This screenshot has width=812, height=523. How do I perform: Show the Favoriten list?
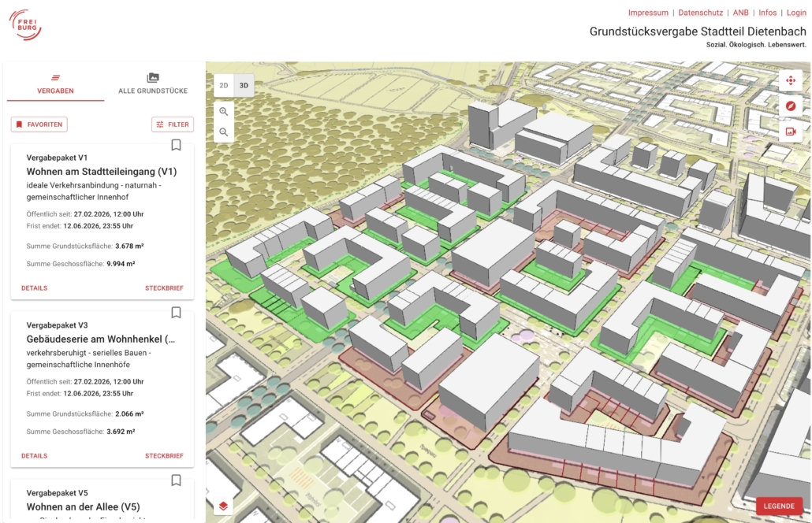39,124
